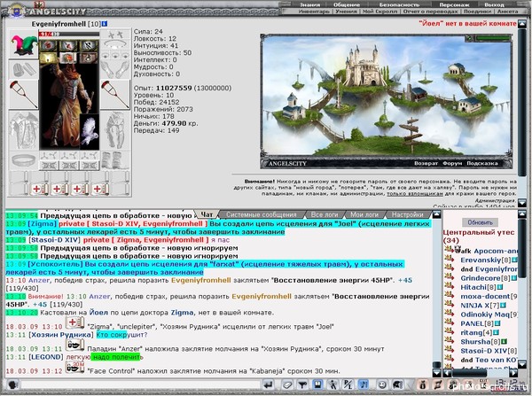
Task: Click the chat log scroll-down arrow
Action: pyautogui.click(x=436, y=373)
